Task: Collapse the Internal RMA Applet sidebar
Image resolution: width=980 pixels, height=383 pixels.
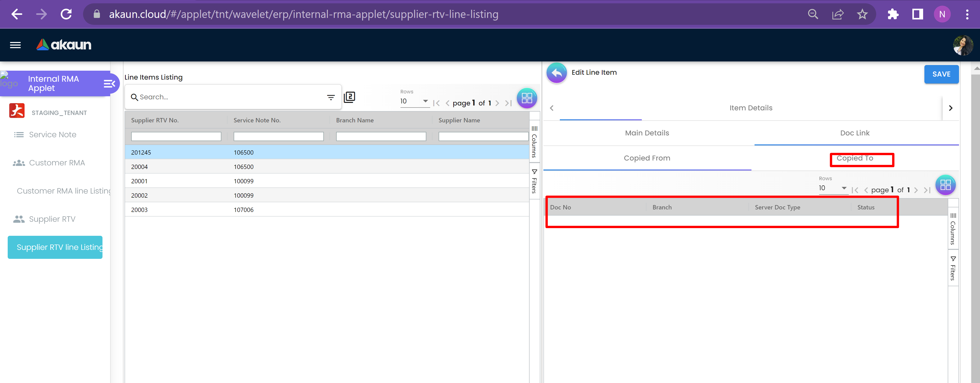Action: pyautogui.click(x=109, y=84)
